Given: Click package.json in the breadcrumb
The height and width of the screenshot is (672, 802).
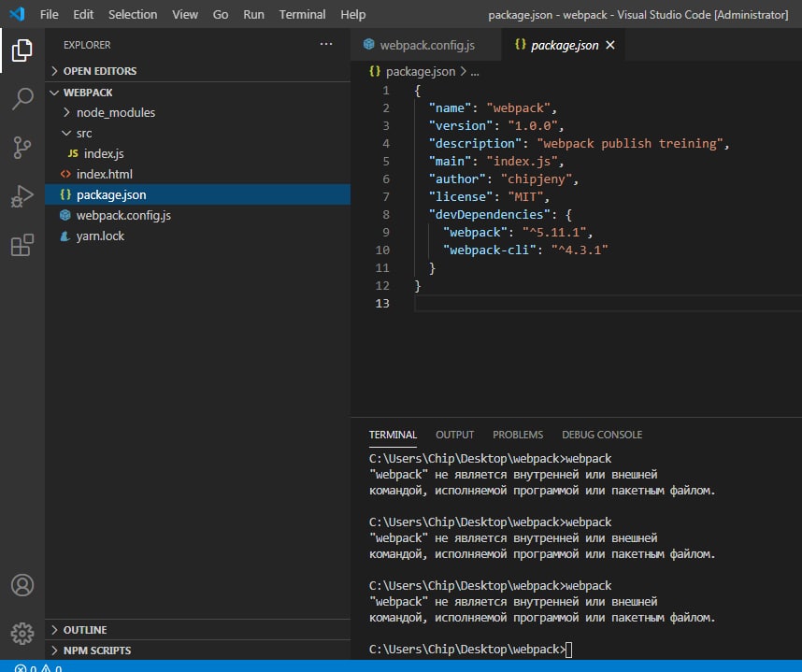Looking at the screenshot, I should click(x=421, y=72).
